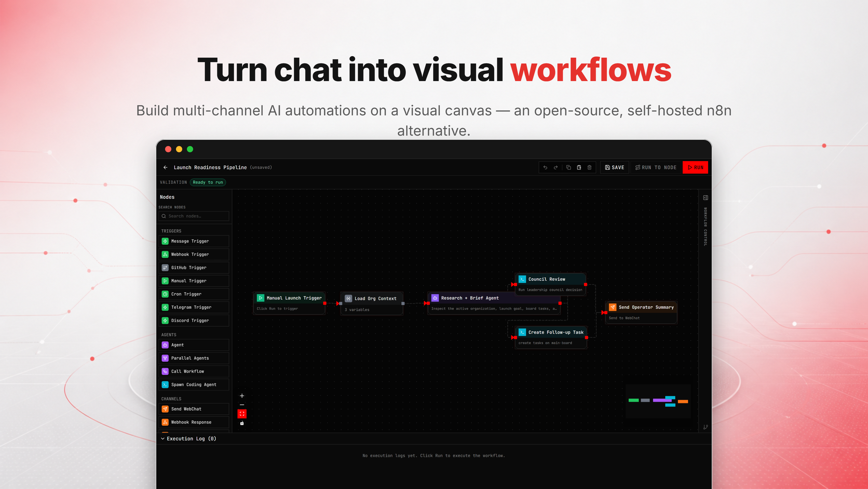Go back using the arrow beside Launch Readiness Pipeline
The height and width of the screenshot is (489, 868).
[x=165, y=167]
